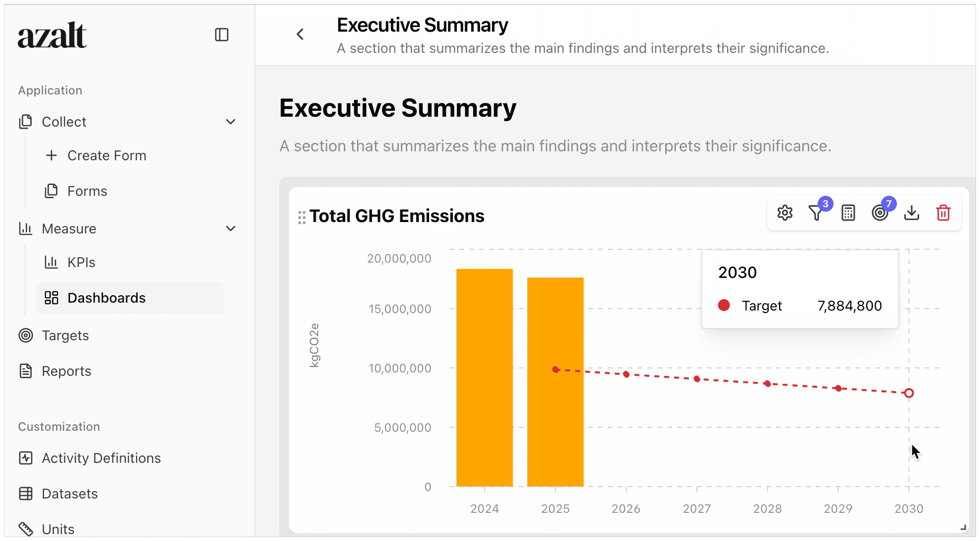Open chart filter icon with badge 3
The image size is (980, 541).
point(816,213)
